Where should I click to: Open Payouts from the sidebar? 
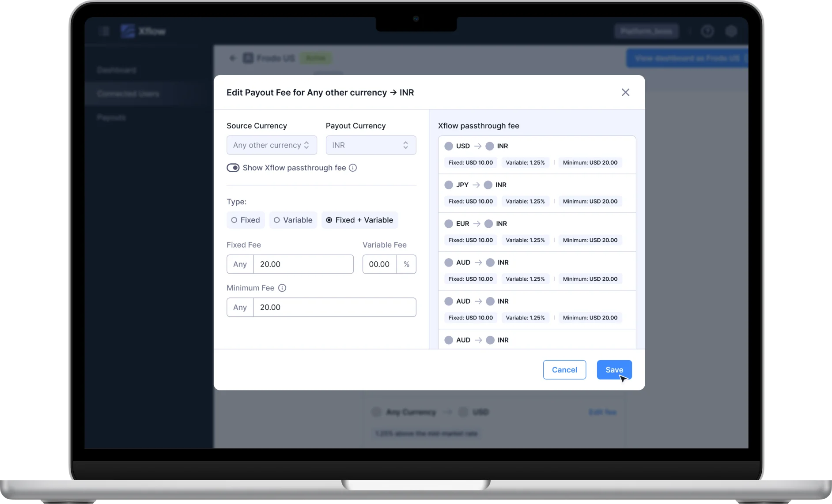point(111,117)
